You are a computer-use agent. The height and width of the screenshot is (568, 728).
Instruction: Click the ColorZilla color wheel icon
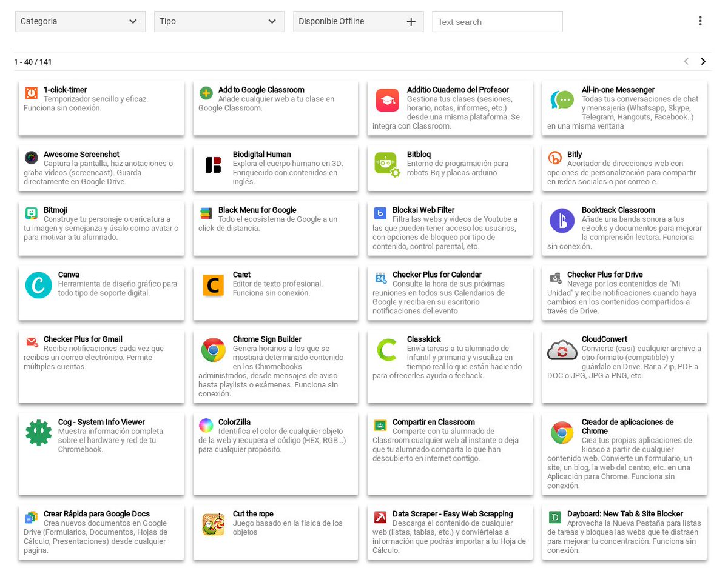pos(206,425)
